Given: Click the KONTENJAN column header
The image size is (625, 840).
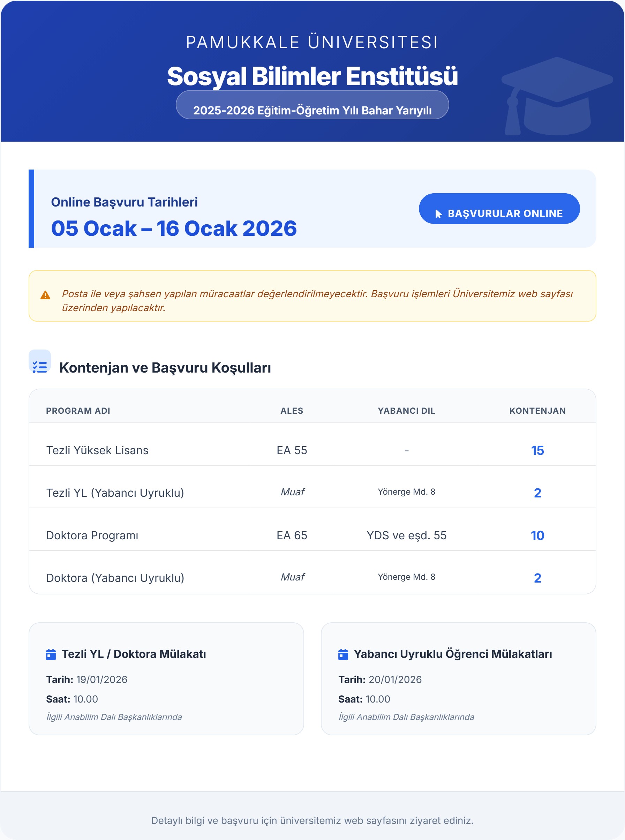Looking at the screenshot, I should tap(537, 411).
